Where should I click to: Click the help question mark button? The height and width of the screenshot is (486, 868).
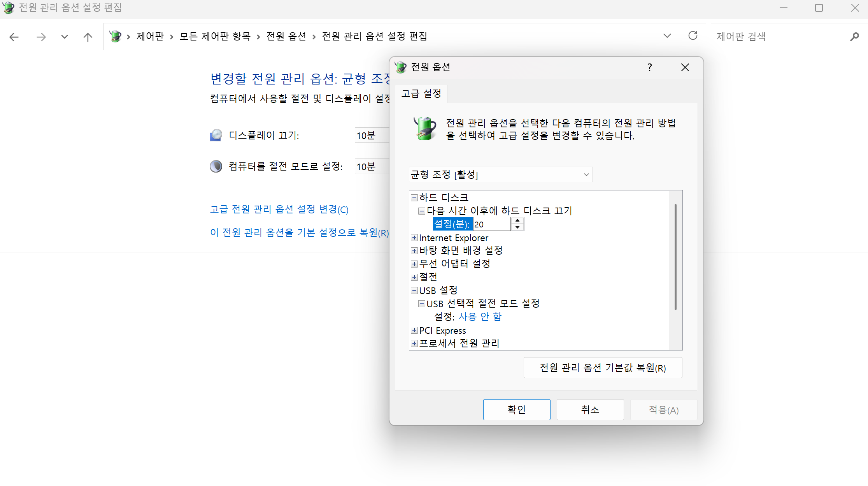coord(649,67)
